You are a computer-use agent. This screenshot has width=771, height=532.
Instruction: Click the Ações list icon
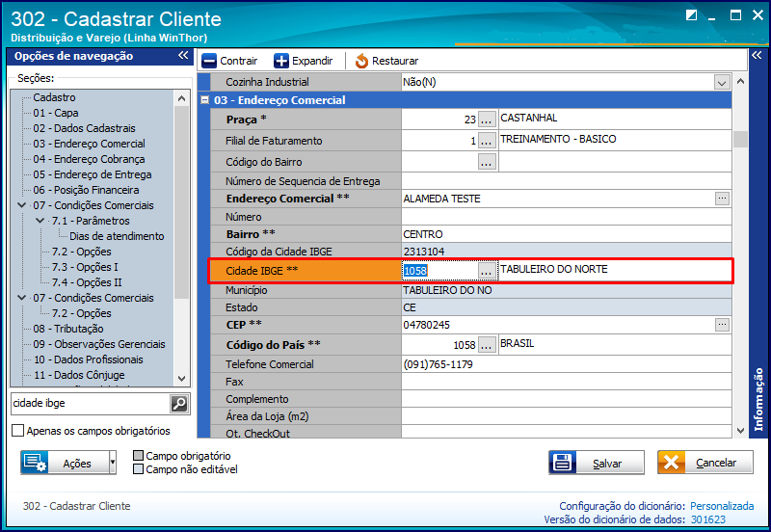pos(35,463)
